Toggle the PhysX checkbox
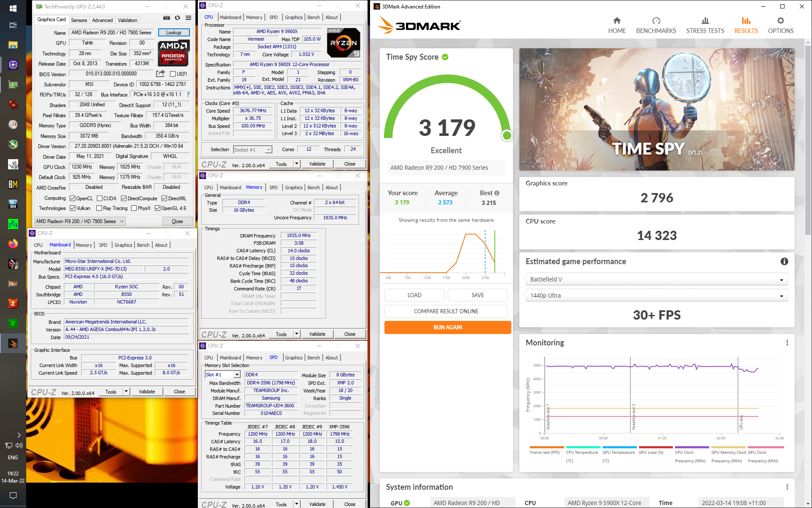The height and width of the screenshot is (508, 812). pos(134,208)
